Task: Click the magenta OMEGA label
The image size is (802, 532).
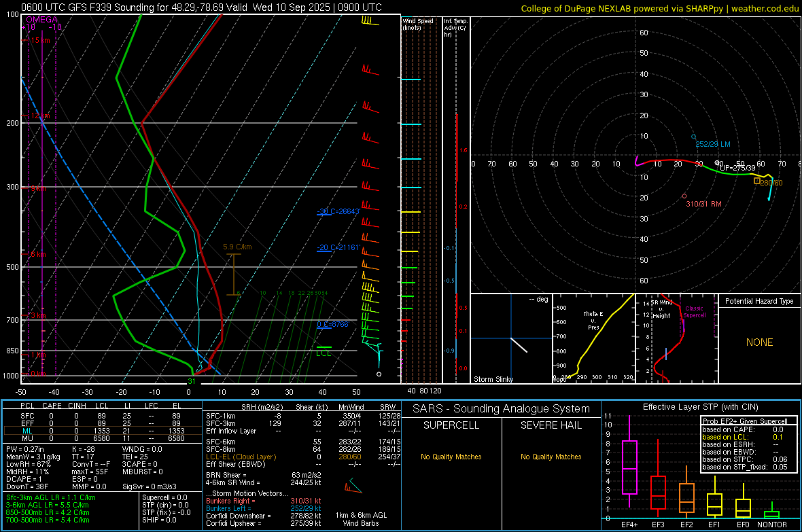Action: (x=41, y=20)
